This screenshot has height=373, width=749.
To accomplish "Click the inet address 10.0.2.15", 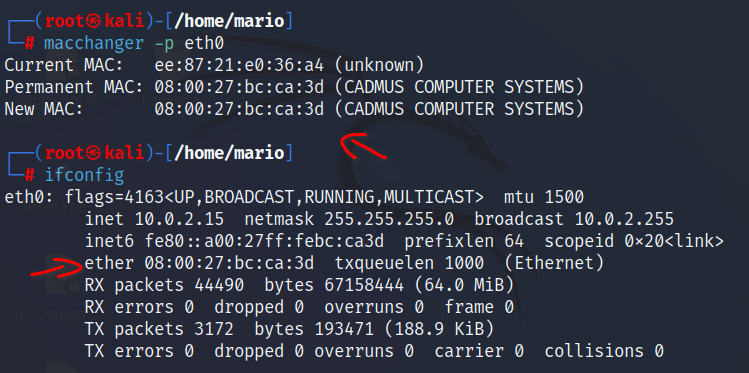I will click(179, 219).
